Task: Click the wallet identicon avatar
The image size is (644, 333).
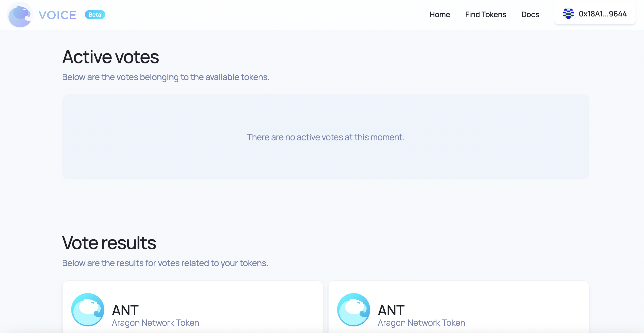Action: [568, 14]
